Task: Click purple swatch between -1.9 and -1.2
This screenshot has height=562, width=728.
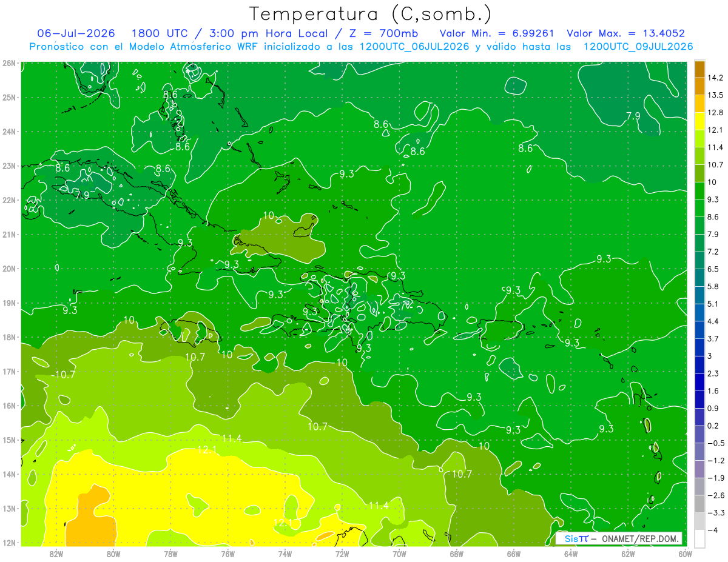Action: point(700,469)
